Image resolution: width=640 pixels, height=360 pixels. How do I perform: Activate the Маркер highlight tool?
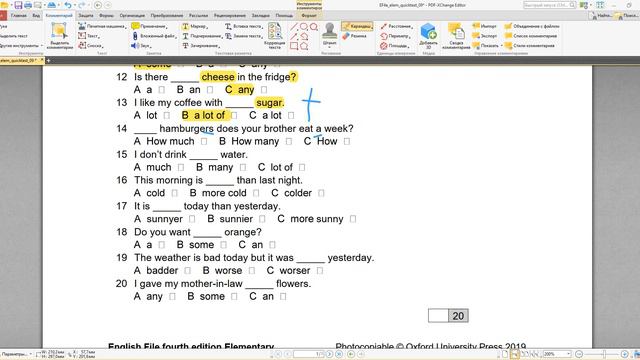click(195, 26)
